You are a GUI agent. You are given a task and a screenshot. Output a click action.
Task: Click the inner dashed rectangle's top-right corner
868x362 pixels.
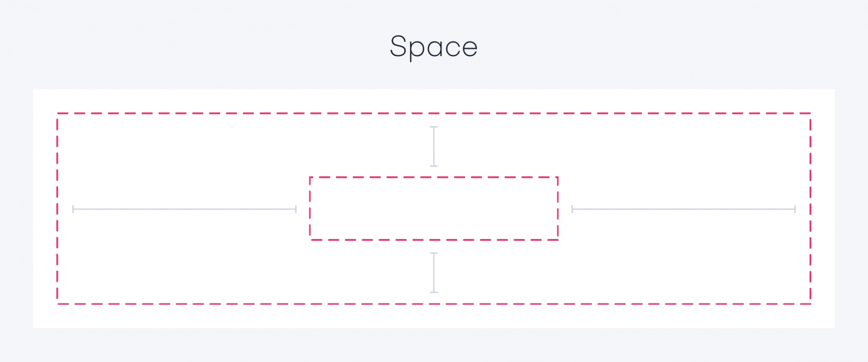tap(557, 177)
